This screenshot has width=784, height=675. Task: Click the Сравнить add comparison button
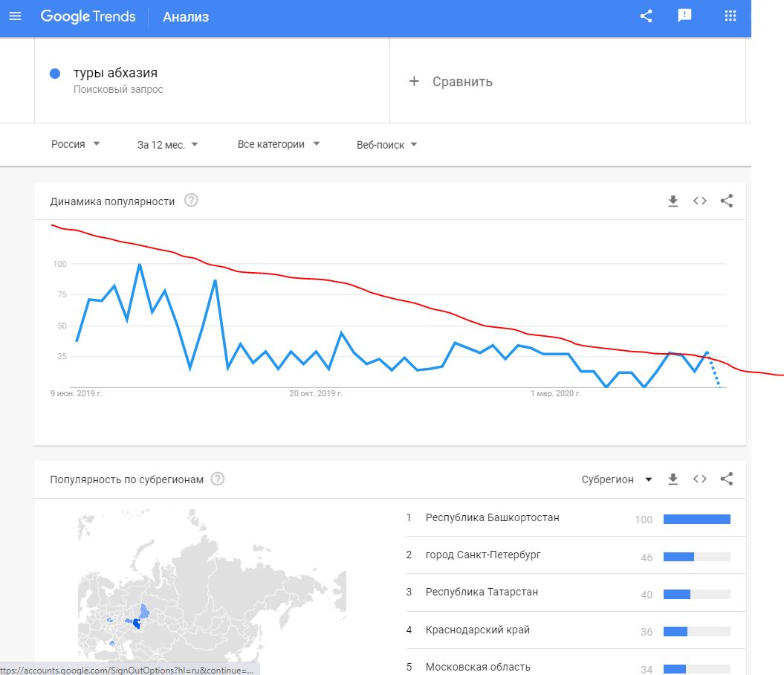[451, 82]
